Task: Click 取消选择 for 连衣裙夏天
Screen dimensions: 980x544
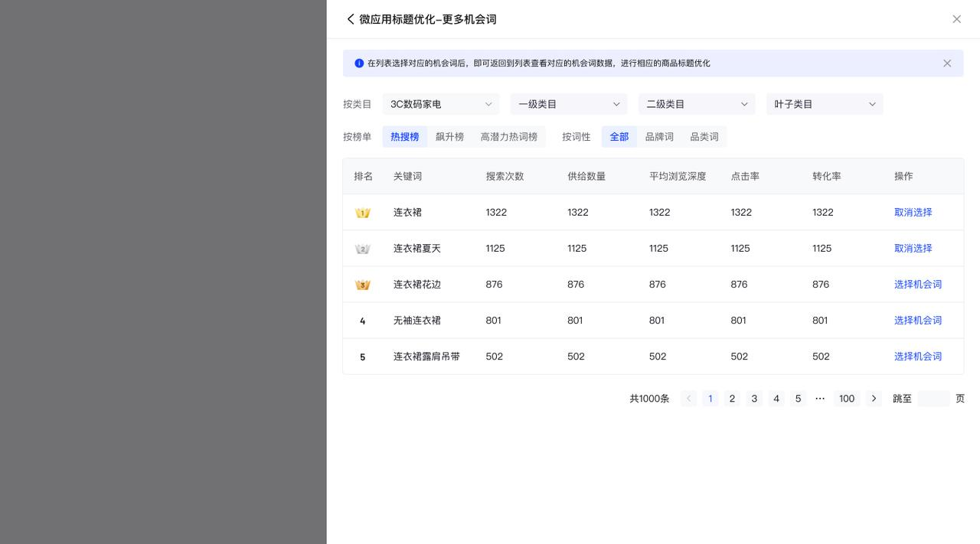Action: (x=913, y=249)
